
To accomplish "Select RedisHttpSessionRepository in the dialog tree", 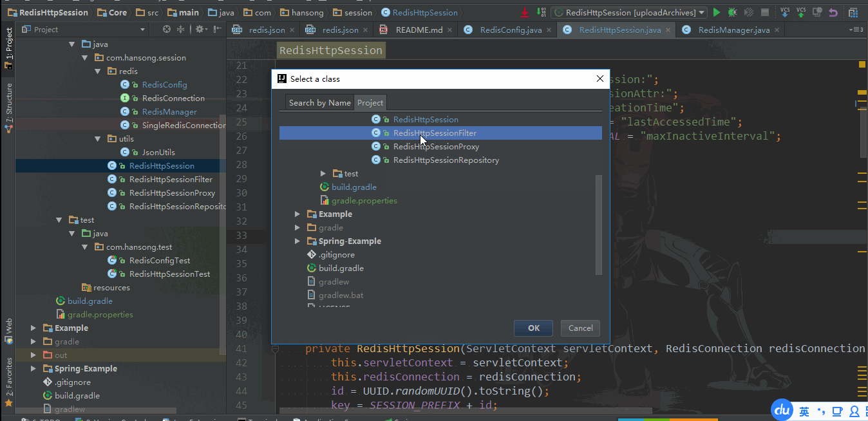I will pyautogui.click(x=440, y=160).
